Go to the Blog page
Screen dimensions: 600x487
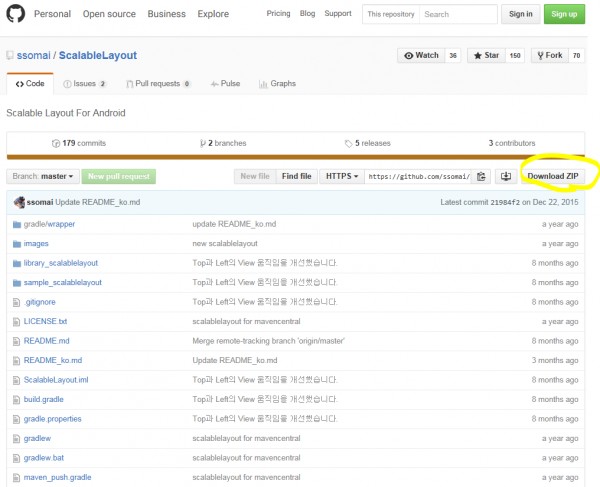coord(307,13)
